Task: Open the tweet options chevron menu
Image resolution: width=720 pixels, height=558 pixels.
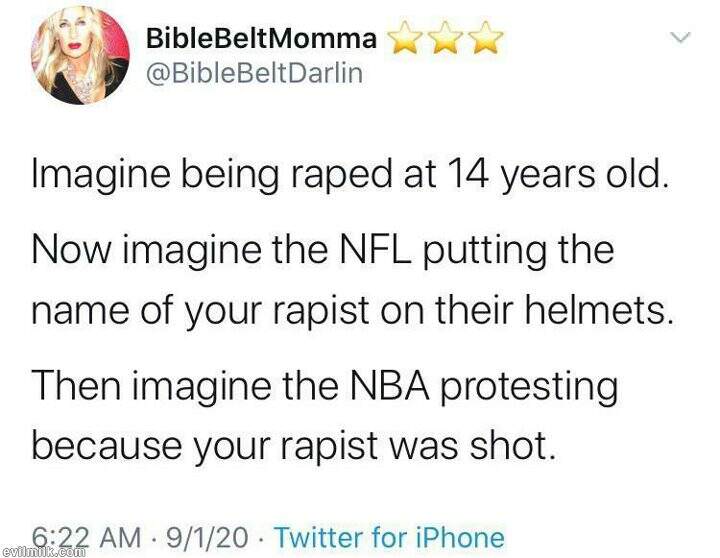Action: click(680, 39)
